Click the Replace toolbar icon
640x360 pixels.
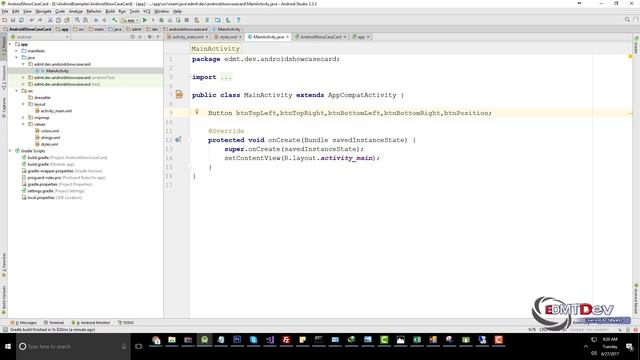pyautogui.click(x=85, y=20)
